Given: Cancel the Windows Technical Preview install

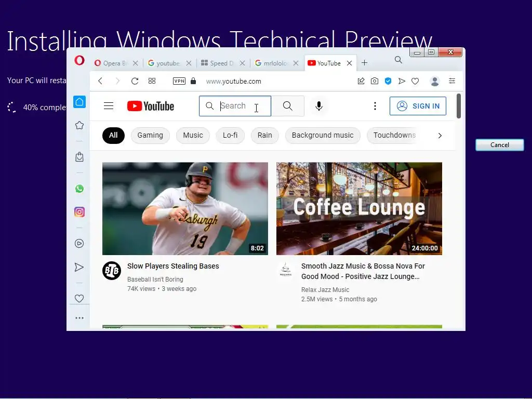Looking at the screenshot, I should pos(499,145).
